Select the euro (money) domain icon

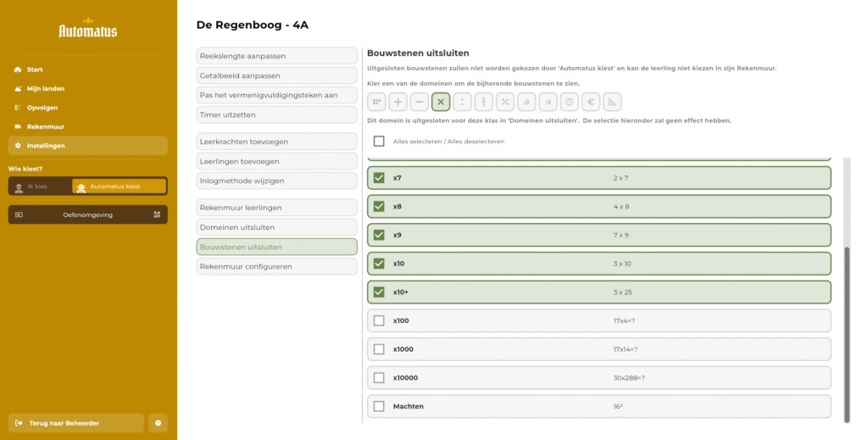pyautogui.click(x=591, y=103)
